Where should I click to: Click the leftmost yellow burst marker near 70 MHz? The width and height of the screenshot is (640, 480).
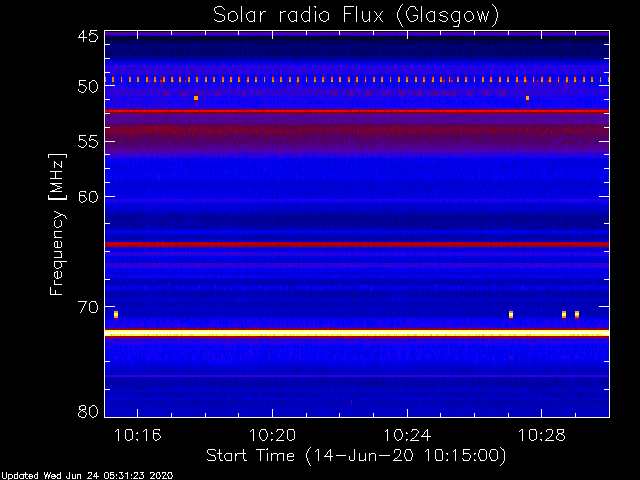point(116,314)
